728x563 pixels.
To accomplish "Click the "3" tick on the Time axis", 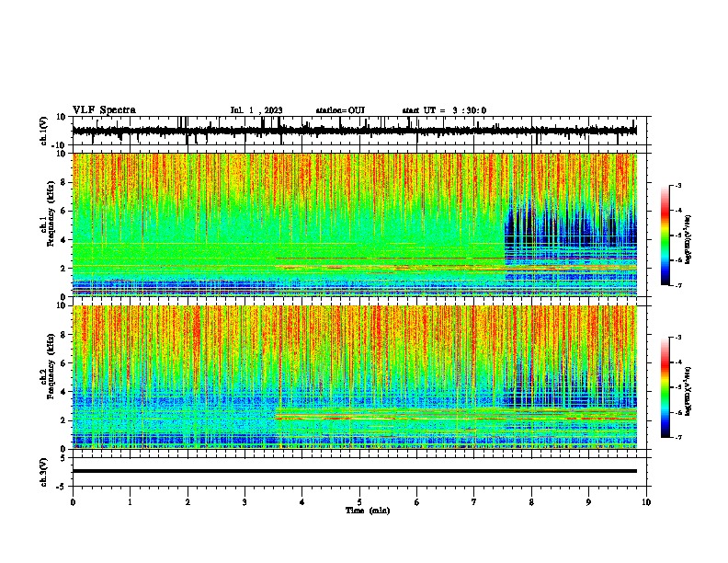I will 245,502.
